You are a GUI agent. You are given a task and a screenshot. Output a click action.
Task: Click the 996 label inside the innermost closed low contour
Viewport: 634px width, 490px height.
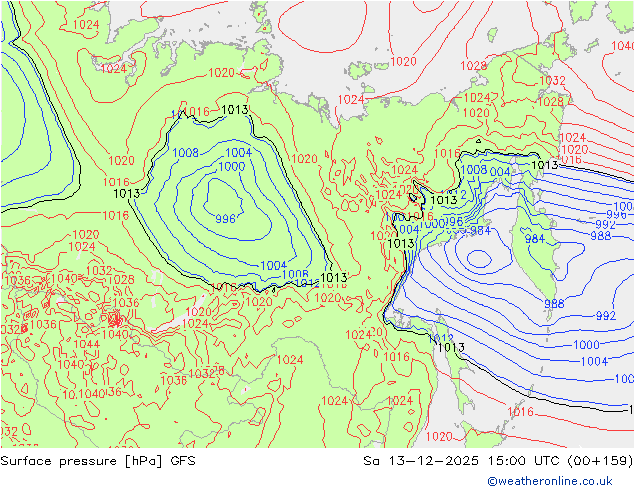225,219
